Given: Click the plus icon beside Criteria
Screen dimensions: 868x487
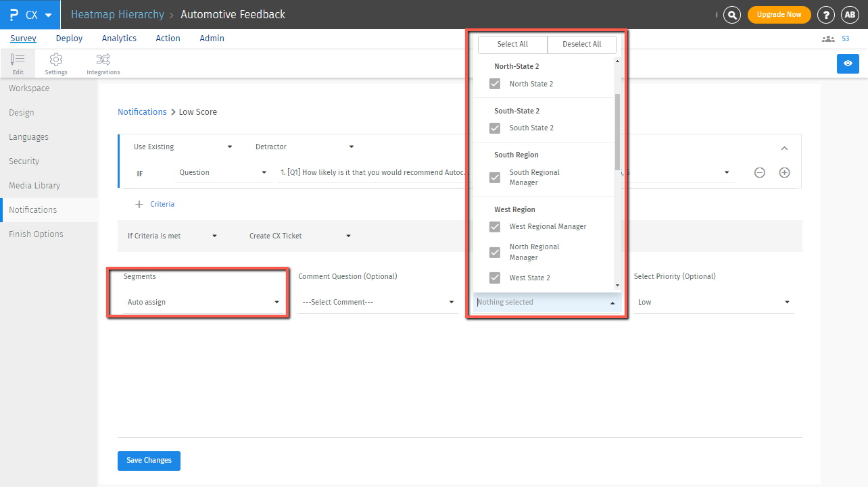Looking at the screenshot, I should [139, 204].
